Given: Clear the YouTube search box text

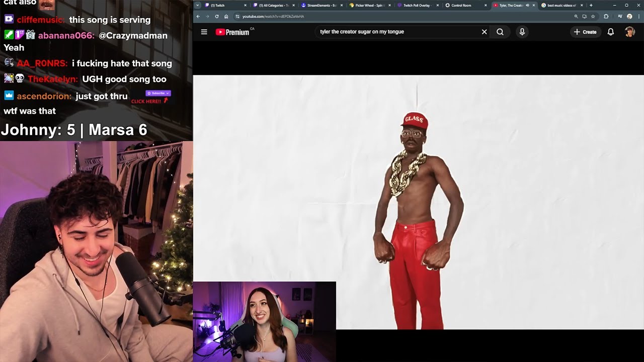Looking at the screenshot, I should [x=484, y=32].
